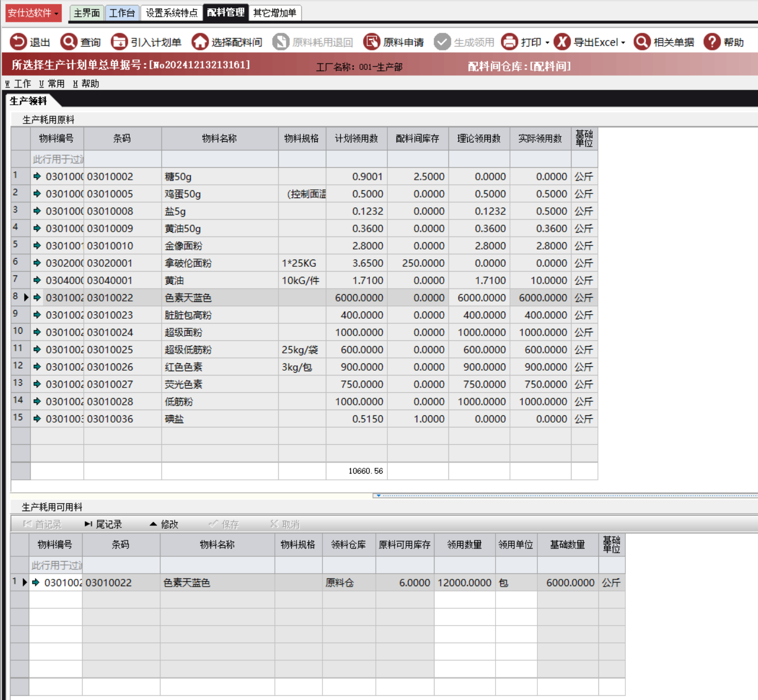Click the 查询 search icon
This screenshot has height=700, width=758.
tap(69, 42)
